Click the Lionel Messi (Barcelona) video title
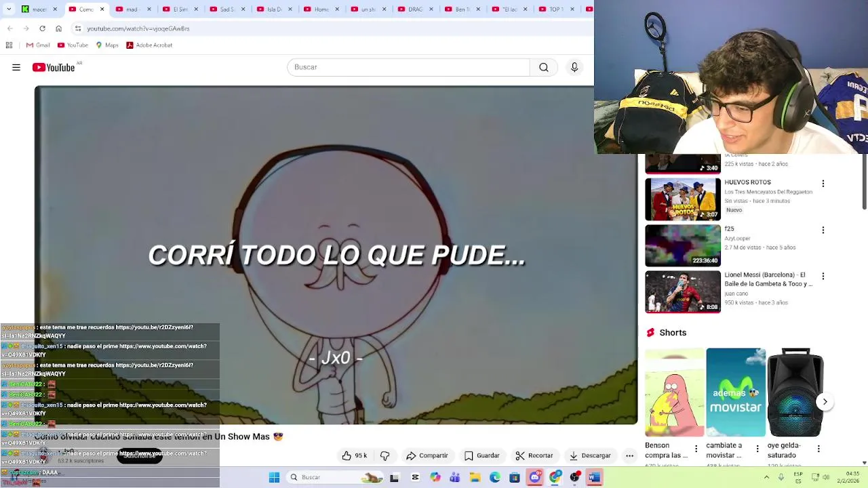This screenshot has height=488, width=868. tap(768, 279)
